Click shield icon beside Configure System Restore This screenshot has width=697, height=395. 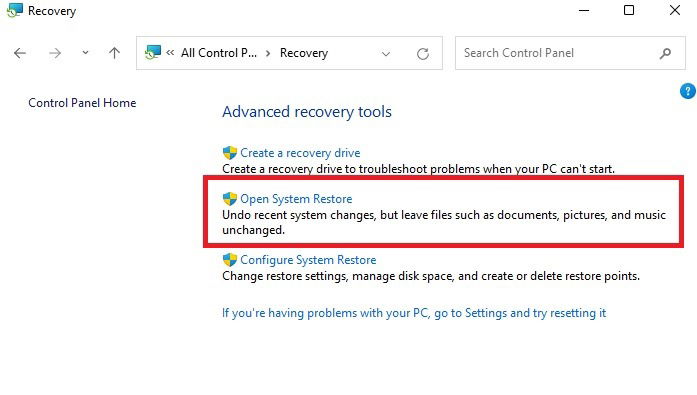tap(230, 260)
